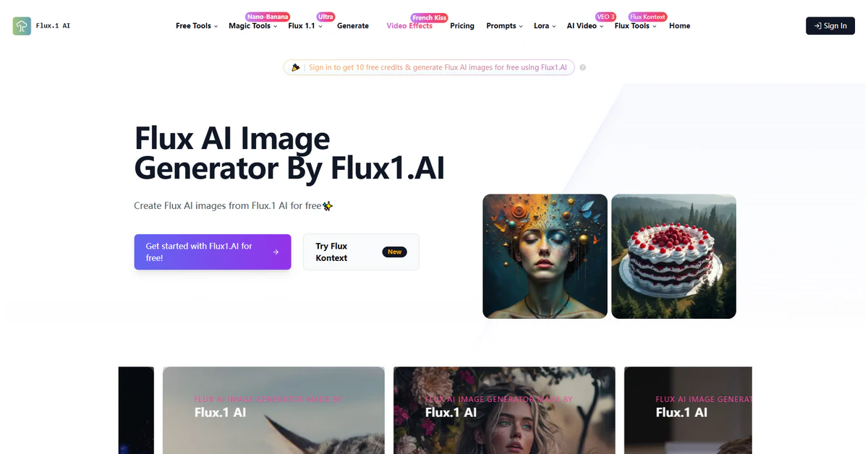Expand the Lora dropdown
This screenshot has width=868, height=454.
pos(545,26)
